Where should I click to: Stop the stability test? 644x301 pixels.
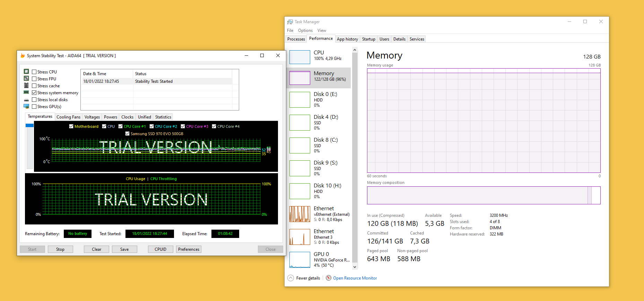(60, 249)
